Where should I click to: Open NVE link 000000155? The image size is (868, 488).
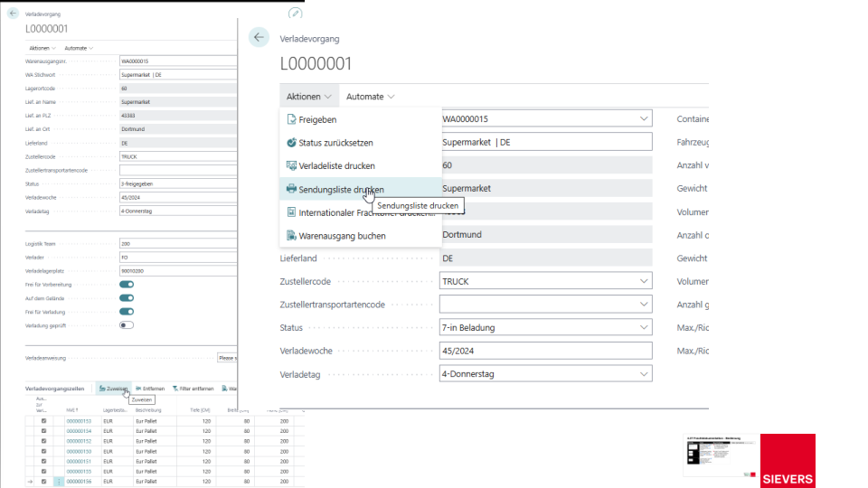pos(79,472)
